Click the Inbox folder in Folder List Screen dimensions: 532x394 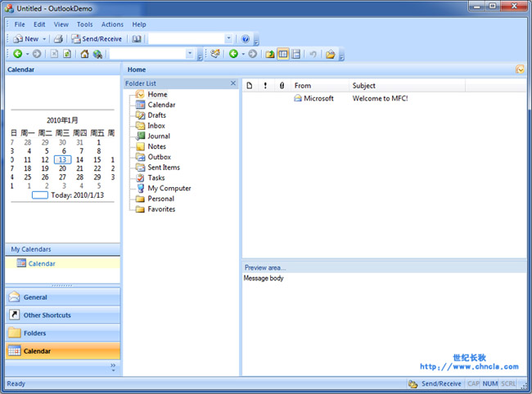point(156,126)
